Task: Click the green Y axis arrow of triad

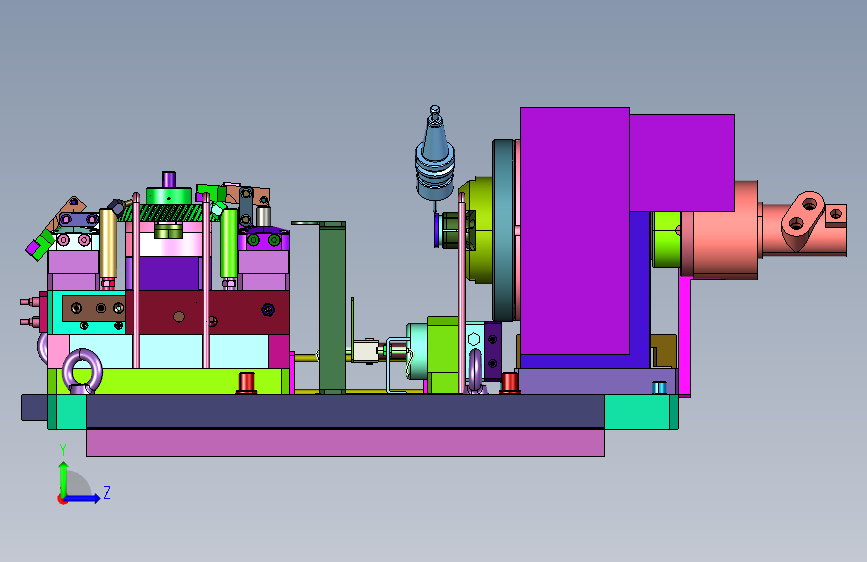Action: coord(63,477)
